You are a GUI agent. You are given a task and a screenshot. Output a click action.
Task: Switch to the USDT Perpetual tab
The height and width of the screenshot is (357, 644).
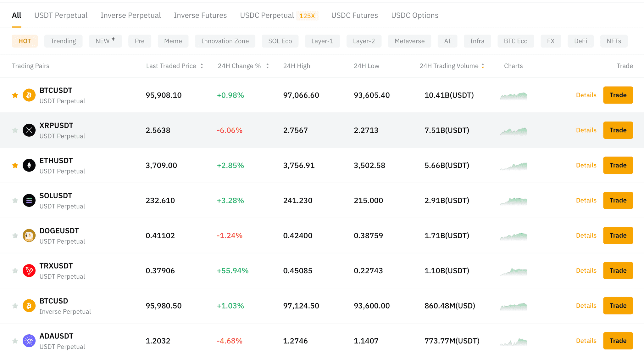61,15
